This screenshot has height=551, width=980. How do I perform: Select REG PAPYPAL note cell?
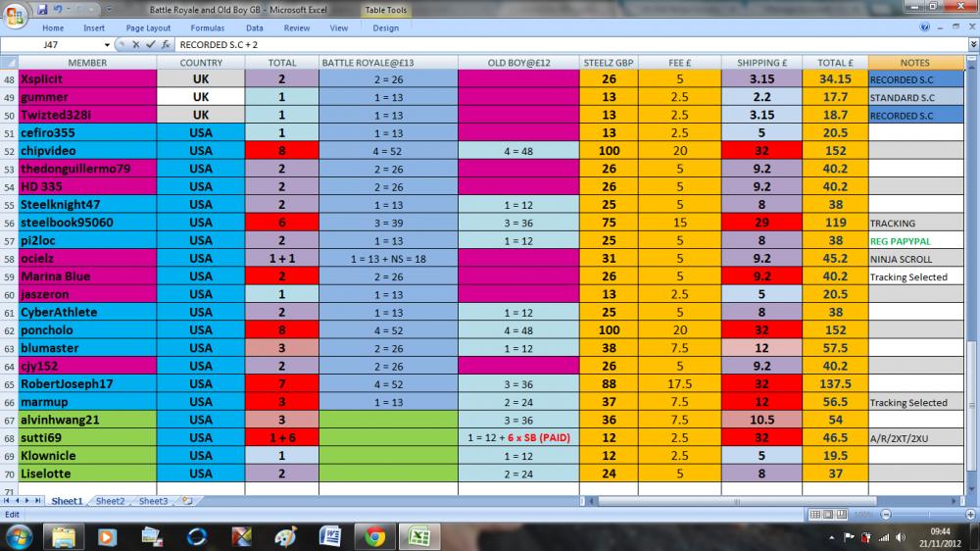(915, 241)
